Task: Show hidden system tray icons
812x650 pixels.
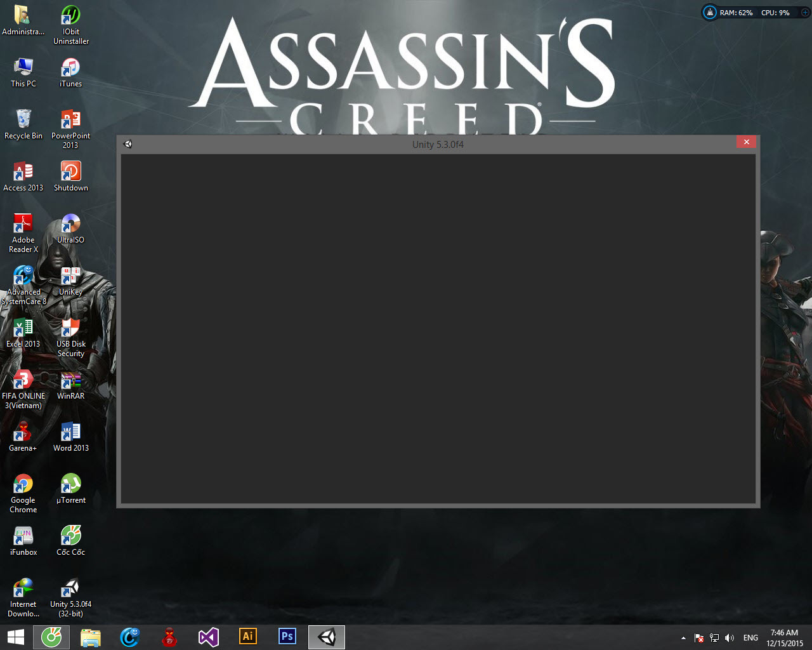Action: tap(683, 638)
